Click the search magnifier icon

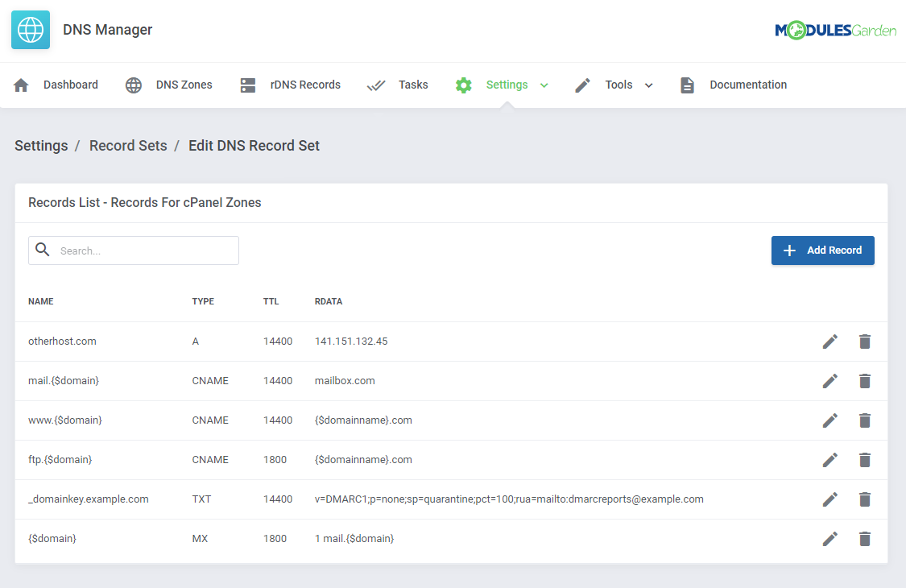click(x=43, y=249)
